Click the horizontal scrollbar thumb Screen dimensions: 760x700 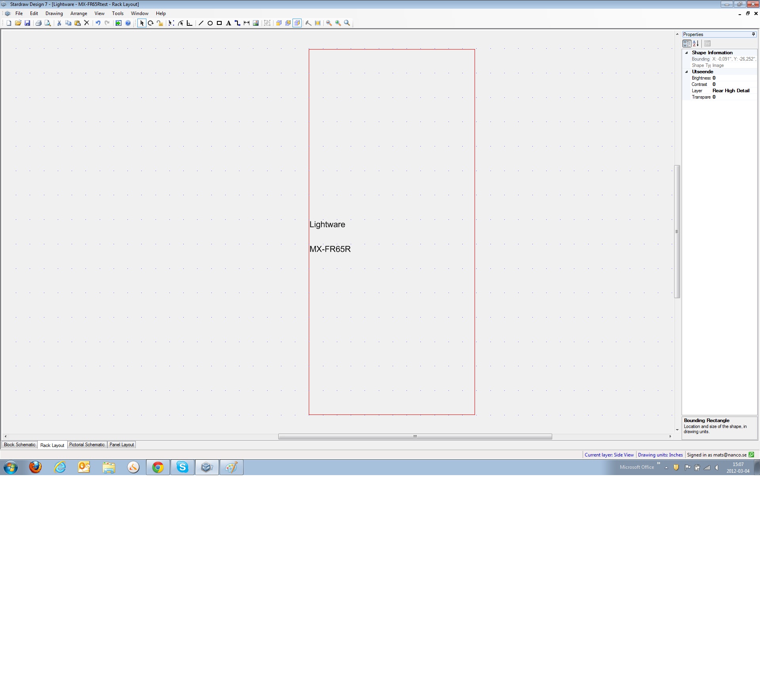tap(415, 436)
